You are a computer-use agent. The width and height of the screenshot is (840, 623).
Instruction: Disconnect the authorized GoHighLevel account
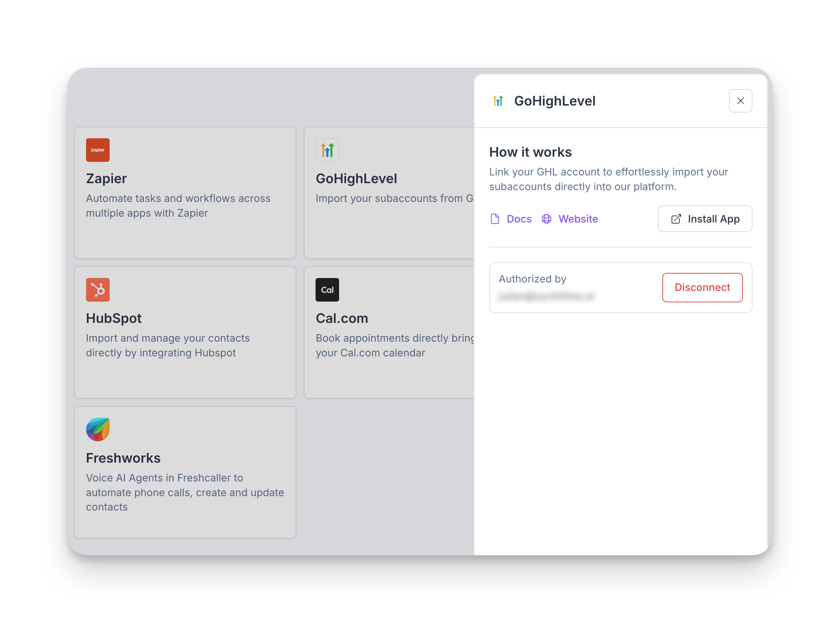point(702,287)
